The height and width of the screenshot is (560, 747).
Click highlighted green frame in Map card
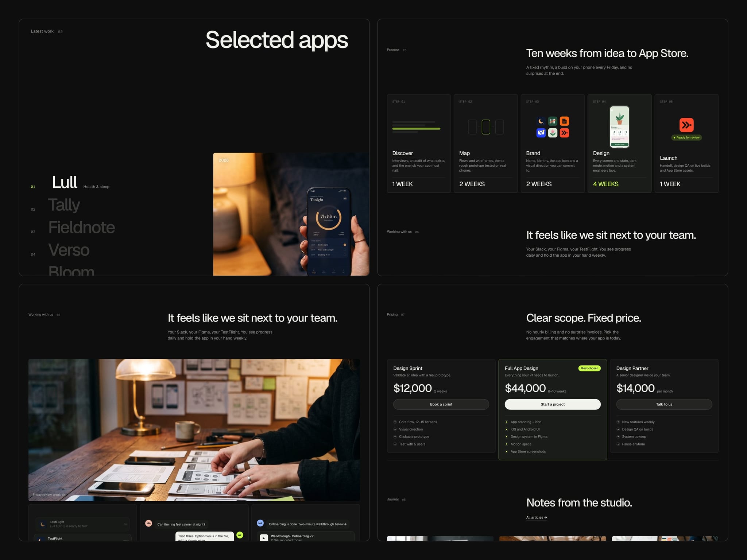point(486,127)
